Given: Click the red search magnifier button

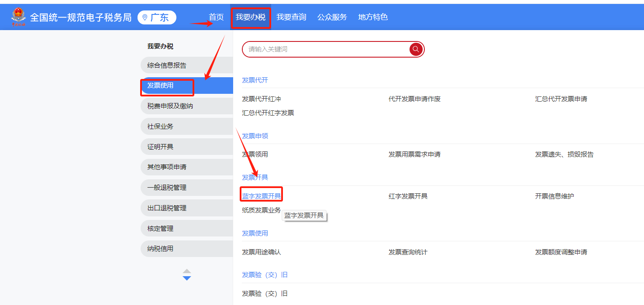Looking at the screenshot, I should 416,49.
